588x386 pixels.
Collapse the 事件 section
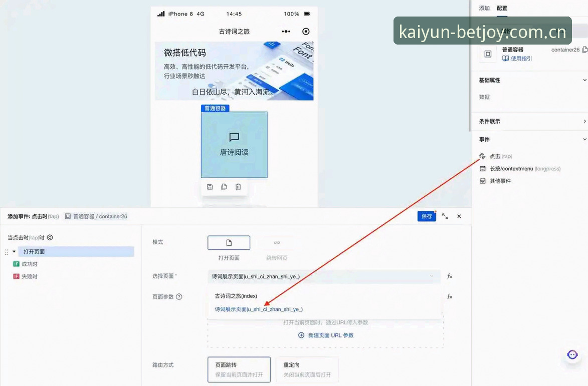(x=584, y=139)
